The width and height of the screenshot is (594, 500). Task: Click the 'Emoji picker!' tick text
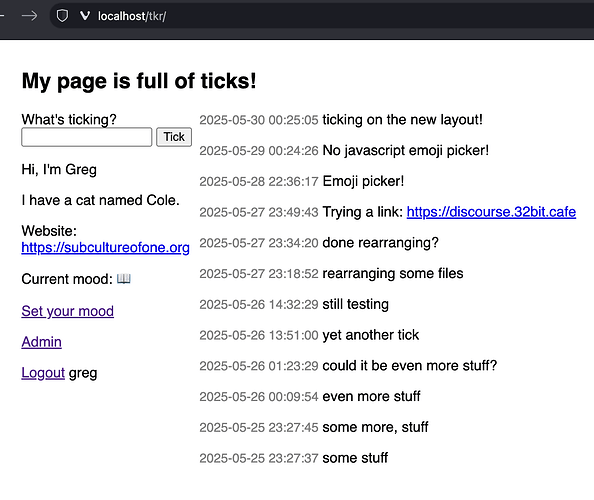tap(363, 181)
